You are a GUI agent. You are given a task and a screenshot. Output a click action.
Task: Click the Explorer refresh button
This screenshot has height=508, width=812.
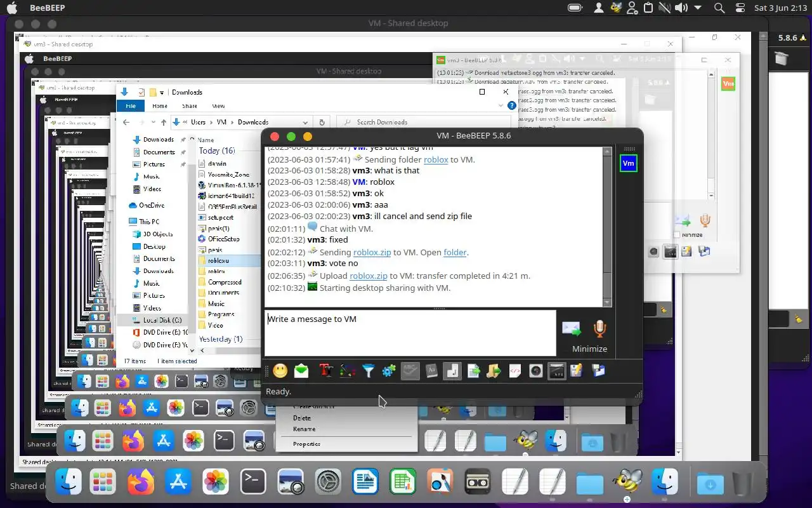click(322, 122)
